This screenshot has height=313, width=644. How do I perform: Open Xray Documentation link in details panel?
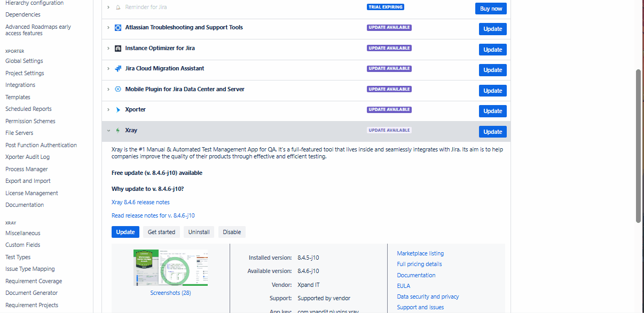[416, 275]
